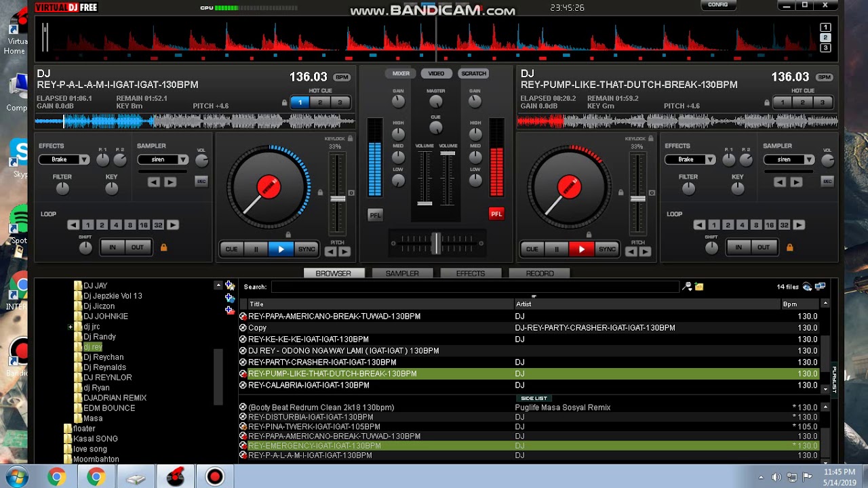
Task: Switch to the SCRATCH panel
Action: [473, 73]
